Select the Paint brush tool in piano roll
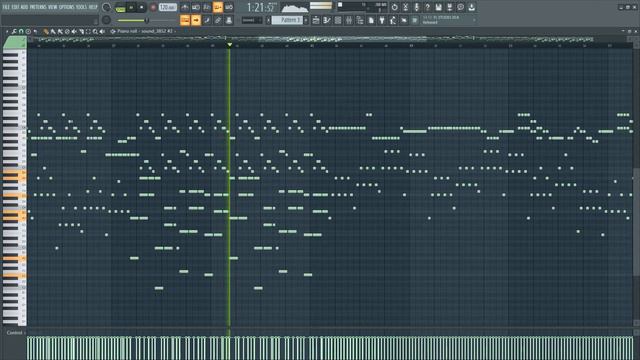640x360 pixels. pos(53,31)
